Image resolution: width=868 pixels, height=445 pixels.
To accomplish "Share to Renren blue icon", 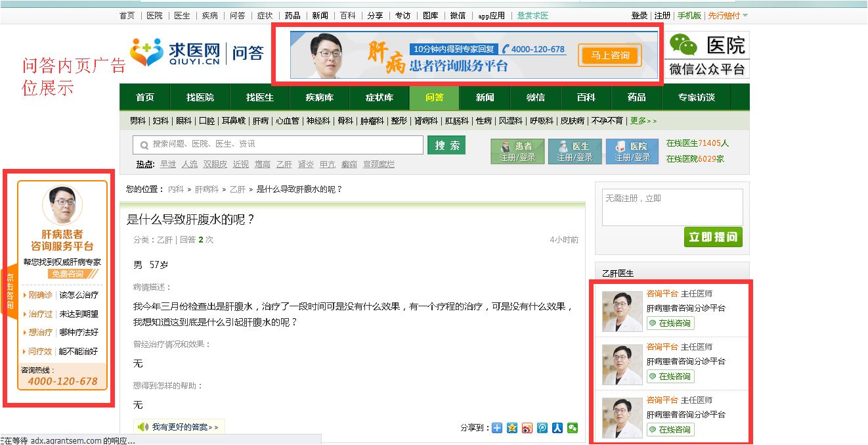I will pyautogui.click(x=557, y=427).
